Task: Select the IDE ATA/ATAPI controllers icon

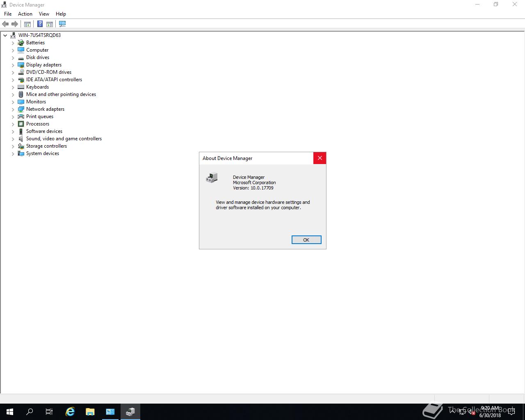Action: click(21, 80)
